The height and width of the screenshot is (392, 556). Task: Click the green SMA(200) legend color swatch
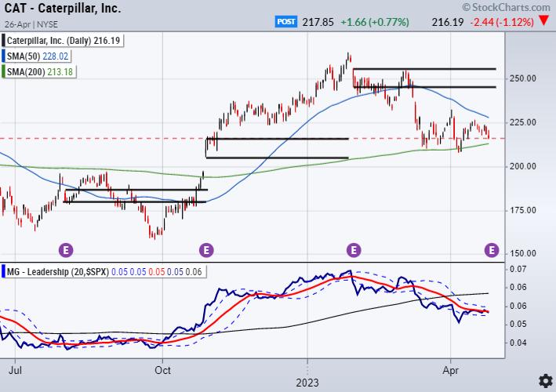6,72
